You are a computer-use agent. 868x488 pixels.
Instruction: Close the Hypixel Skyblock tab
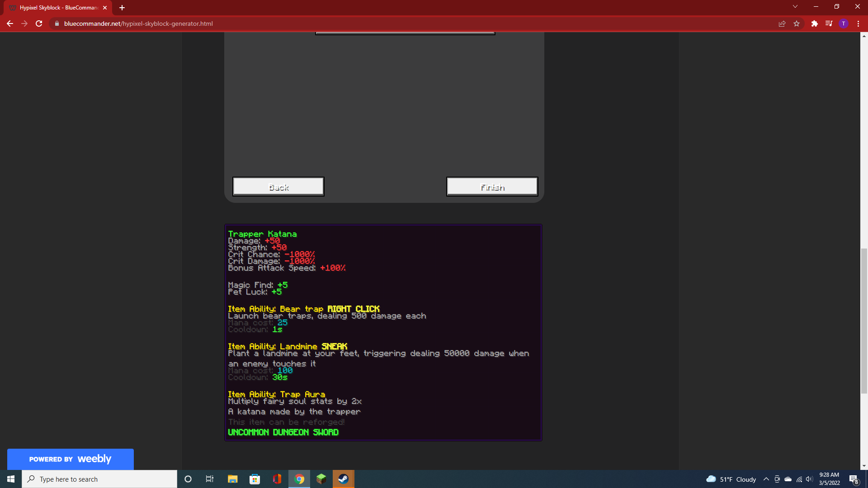(105, 8)
